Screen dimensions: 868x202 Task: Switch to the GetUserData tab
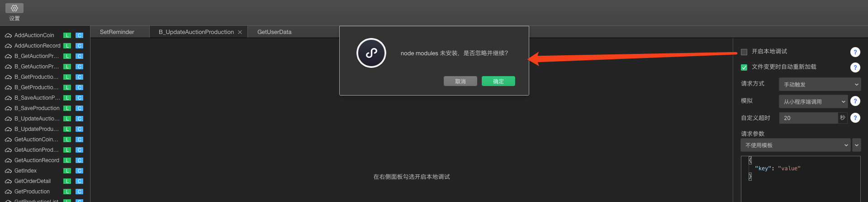[x=275, y=32]
